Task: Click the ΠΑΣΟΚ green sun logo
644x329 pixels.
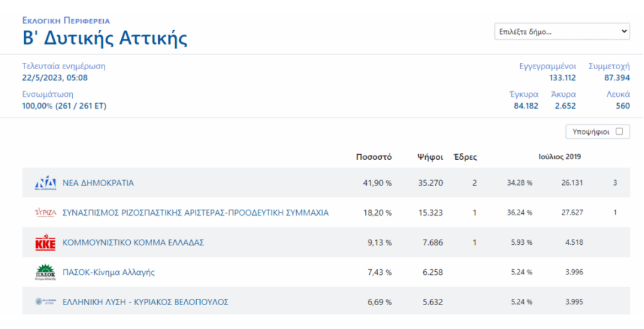Action: [45, 272]
